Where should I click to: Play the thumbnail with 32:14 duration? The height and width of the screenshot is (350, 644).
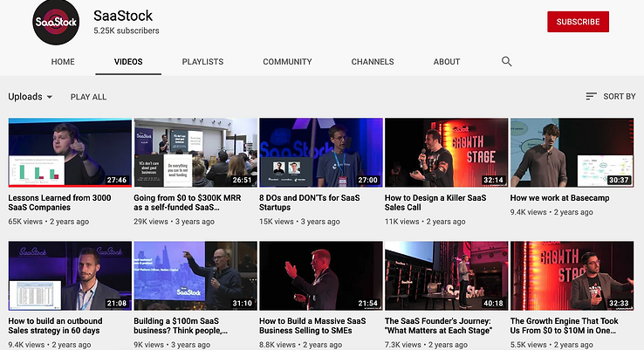447,153
